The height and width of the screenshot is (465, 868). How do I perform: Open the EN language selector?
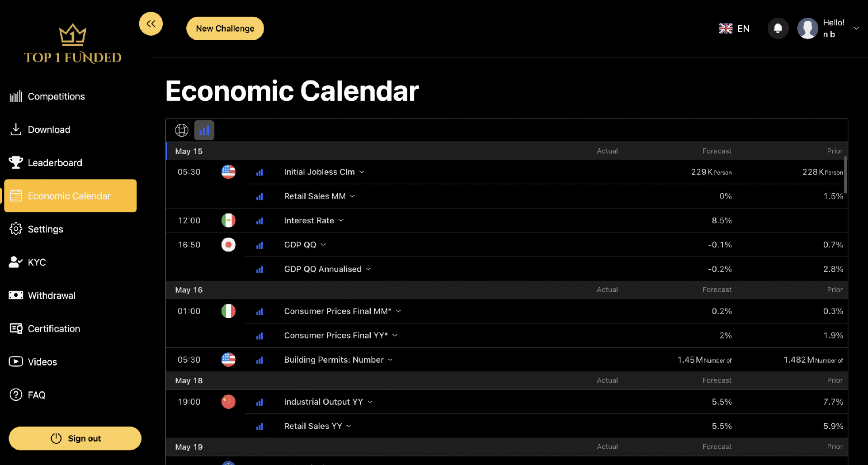[734, 28]
